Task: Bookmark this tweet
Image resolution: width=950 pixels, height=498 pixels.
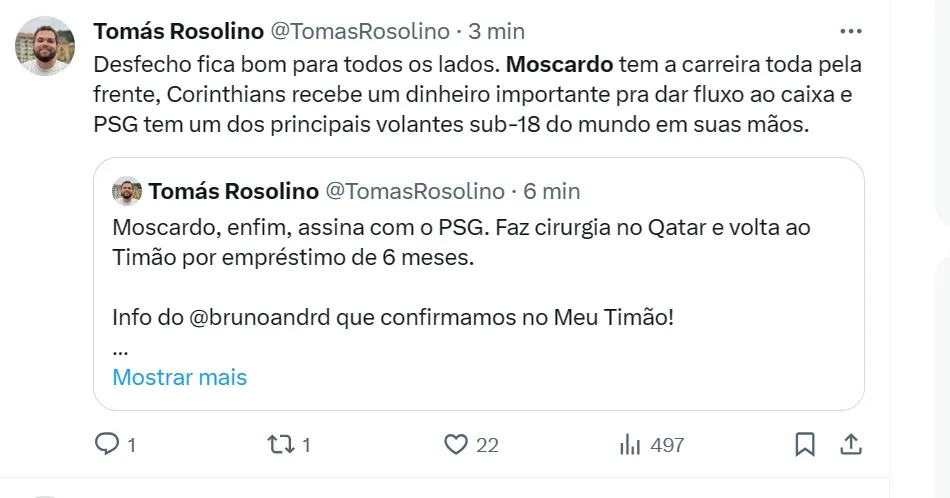Action: [805, 444]
